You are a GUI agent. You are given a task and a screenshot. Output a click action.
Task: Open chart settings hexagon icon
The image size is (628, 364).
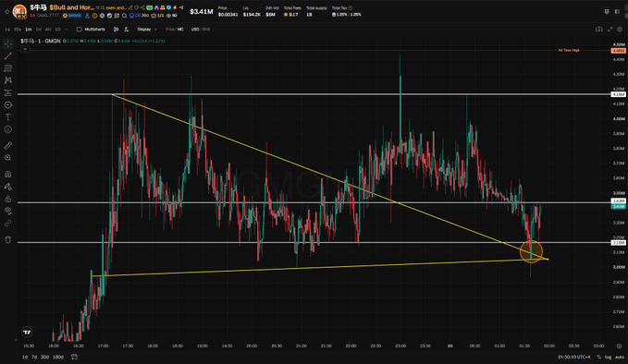[620, 30]
